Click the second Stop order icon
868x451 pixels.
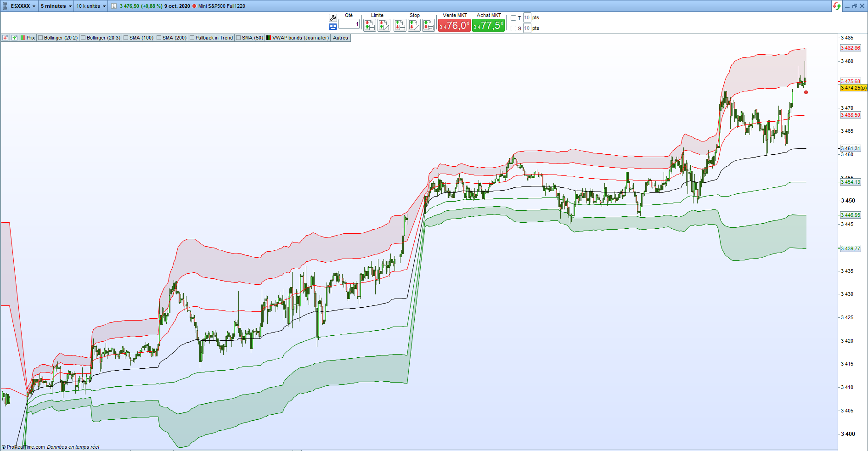pyautogui.click(x=414, y=25)
